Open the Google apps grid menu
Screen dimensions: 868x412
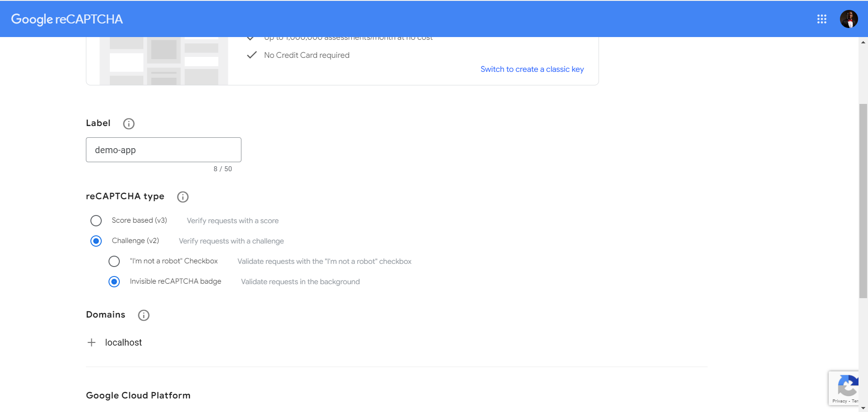(821, 19)
